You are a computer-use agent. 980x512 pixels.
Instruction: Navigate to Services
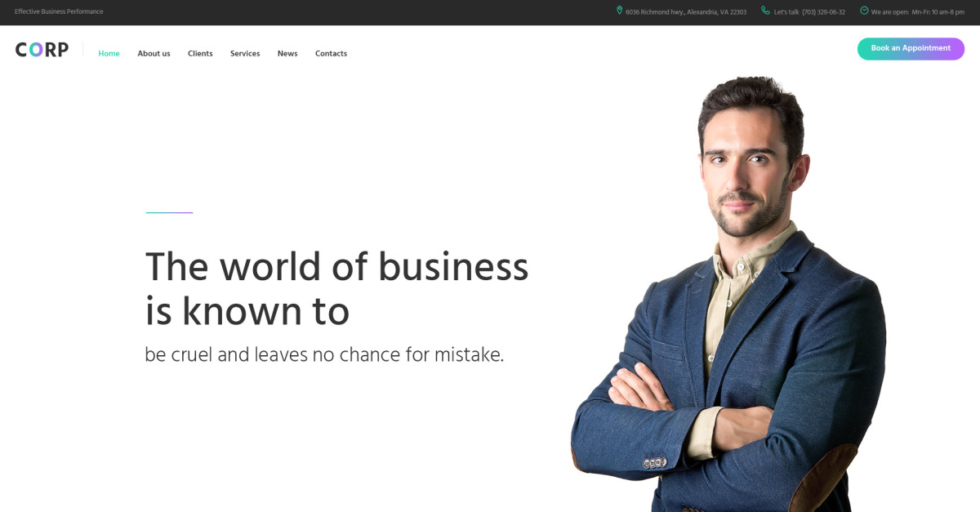pyautogui.click(x=245, y=54)
